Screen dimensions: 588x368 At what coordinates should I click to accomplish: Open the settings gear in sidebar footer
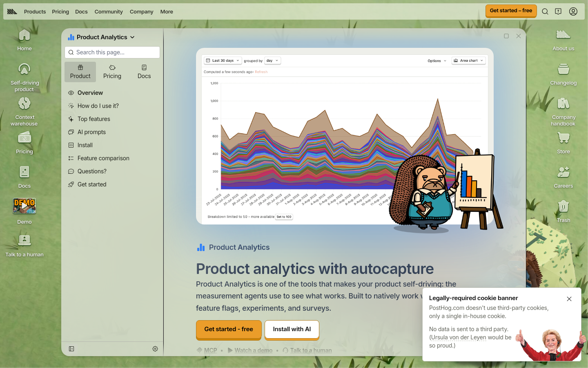(155, 349)
